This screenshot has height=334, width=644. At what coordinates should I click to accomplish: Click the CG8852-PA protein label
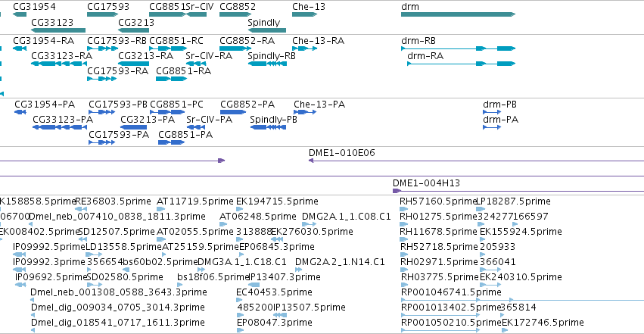[247, 105]
